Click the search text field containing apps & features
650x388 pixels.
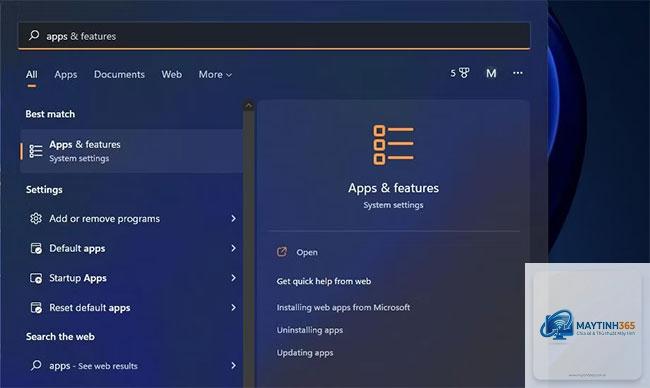click(x=274, y=36)
